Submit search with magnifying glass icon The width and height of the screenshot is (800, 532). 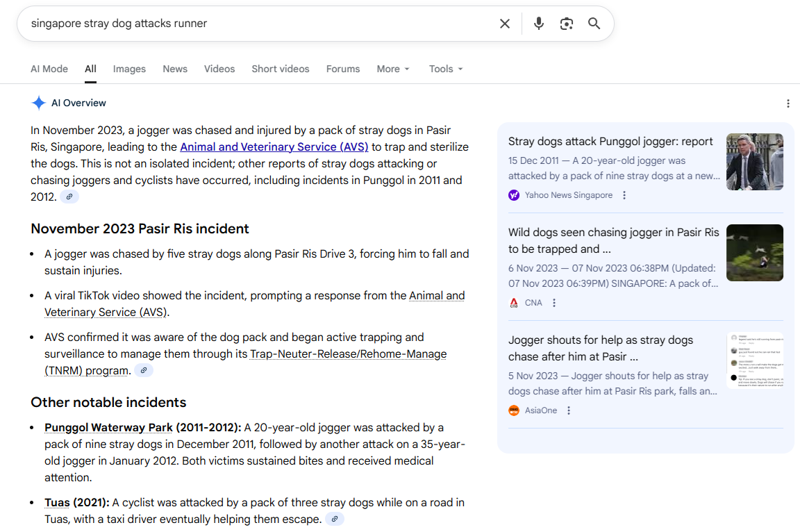[x=594, y=24]
